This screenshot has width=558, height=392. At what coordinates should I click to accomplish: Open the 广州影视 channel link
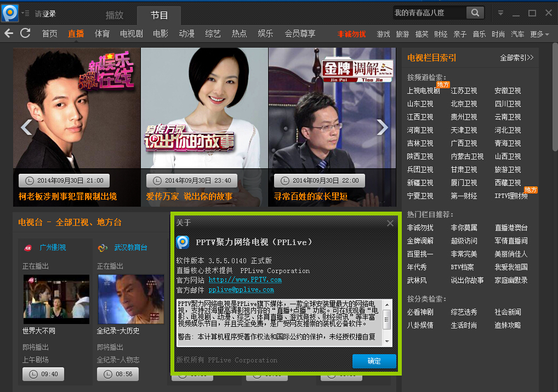point(53,247)
